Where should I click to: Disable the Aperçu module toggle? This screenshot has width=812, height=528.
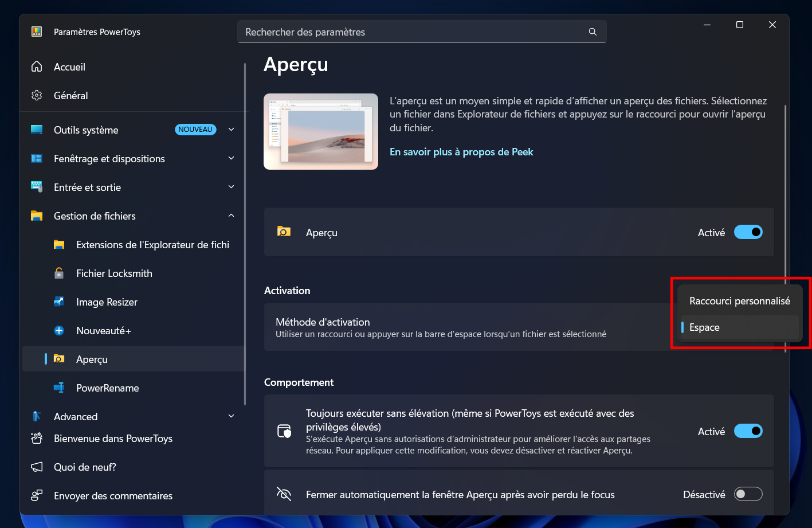tap(748, 232)
